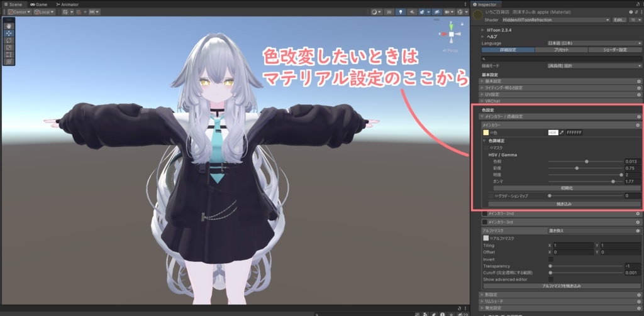Image resolution: width=644 pixels, height=316 pixels.
Task: Switch to the Game tab
Action: 38,4
